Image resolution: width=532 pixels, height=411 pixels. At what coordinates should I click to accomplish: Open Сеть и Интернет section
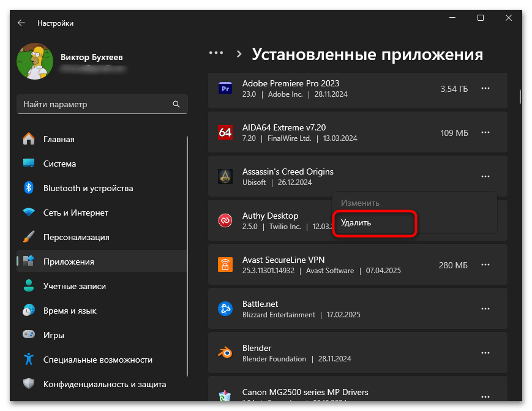pyautogui.click(x=102, y=213)
